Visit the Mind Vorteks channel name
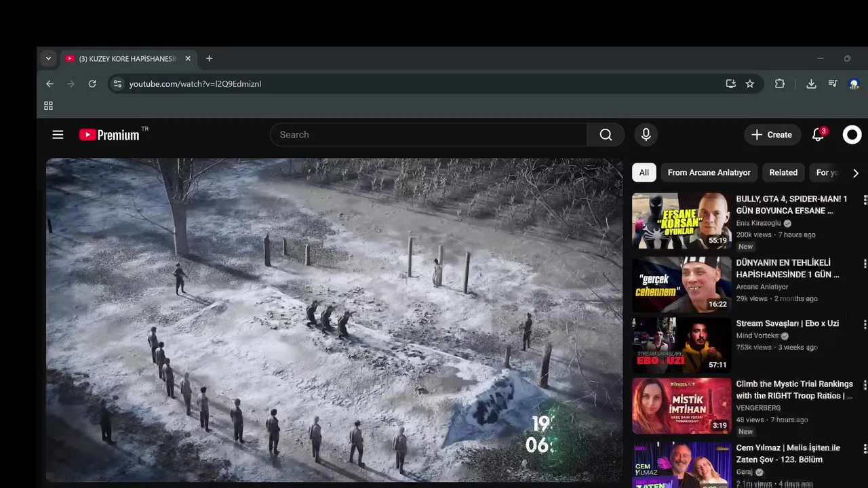Viewport: 868px width, 488px height. click(x=757, y=335)
